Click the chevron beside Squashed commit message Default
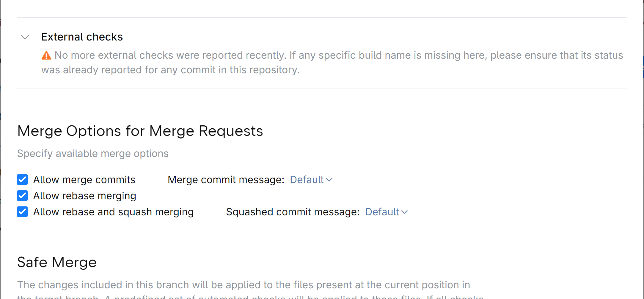This screenshot has width=644, height=299. pyautogui.click(x=404, y=212)
